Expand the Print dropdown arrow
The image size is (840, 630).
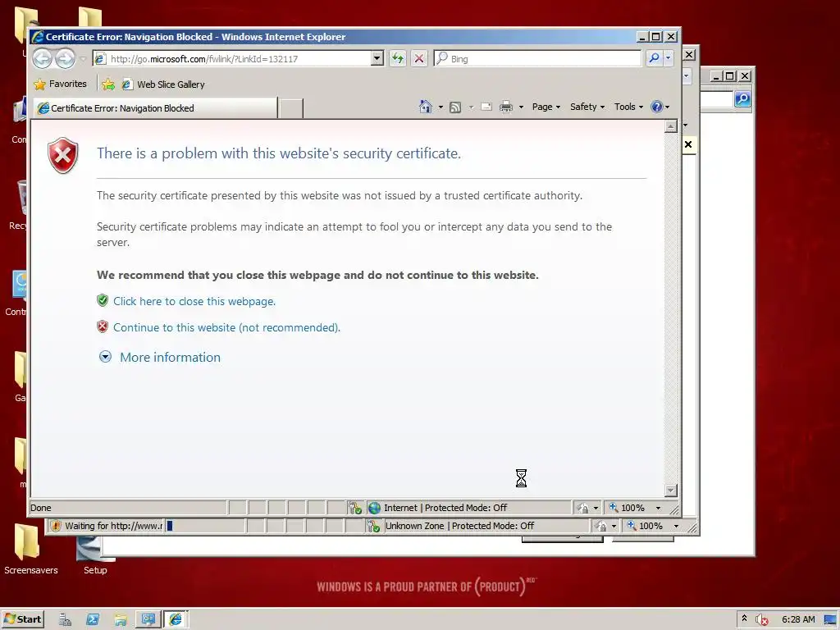521,107
